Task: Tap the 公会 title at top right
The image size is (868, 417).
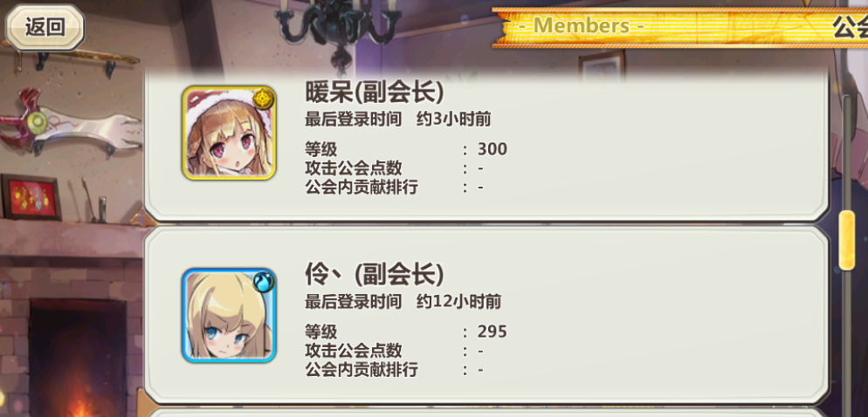Action: (x=851, y=26)
